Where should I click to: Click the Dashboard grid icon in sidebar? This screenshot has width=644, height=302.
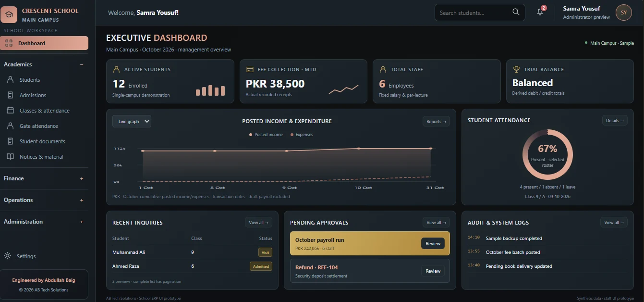9,43
